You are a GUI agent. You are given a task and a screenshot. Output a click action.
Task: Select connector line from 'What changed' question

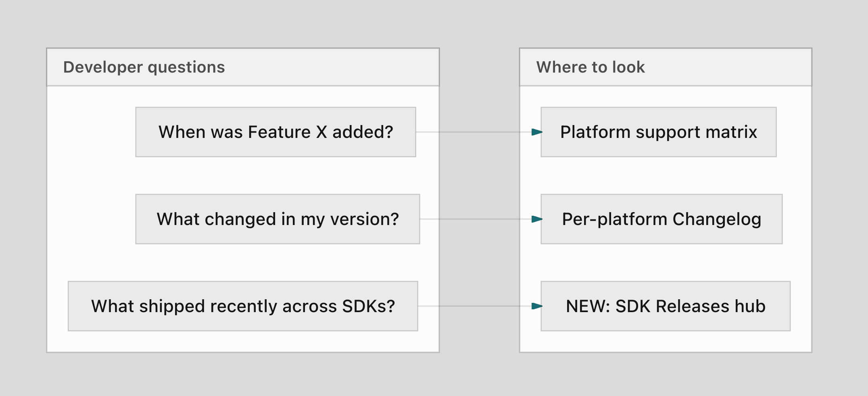tap(476, 219)
